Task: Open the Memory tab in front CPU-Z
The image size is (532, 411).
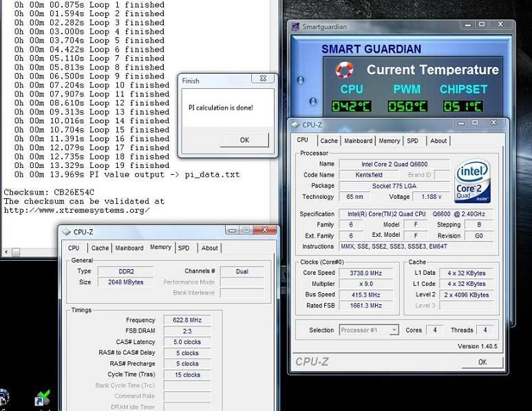Action: click(389, 141)
